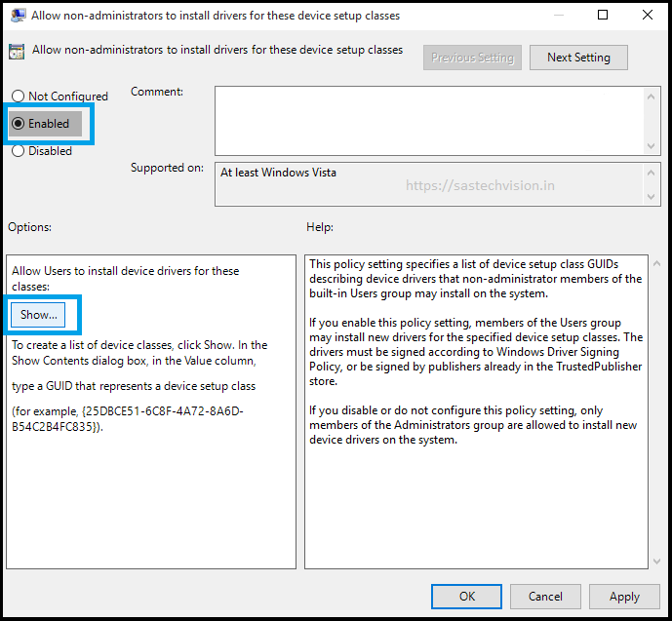Open the Show Contents dialog via Show...
672x621 pixels.
pos(40,315)
